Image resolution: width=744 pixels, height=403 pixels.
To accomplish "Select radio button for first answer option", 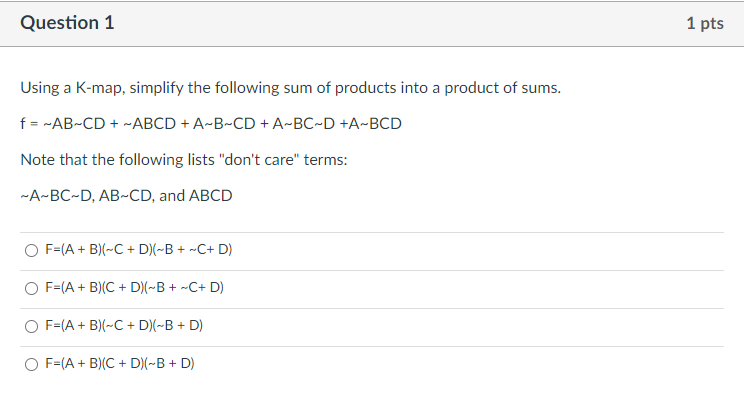I will pyautogui.click(x=33, y=250).
